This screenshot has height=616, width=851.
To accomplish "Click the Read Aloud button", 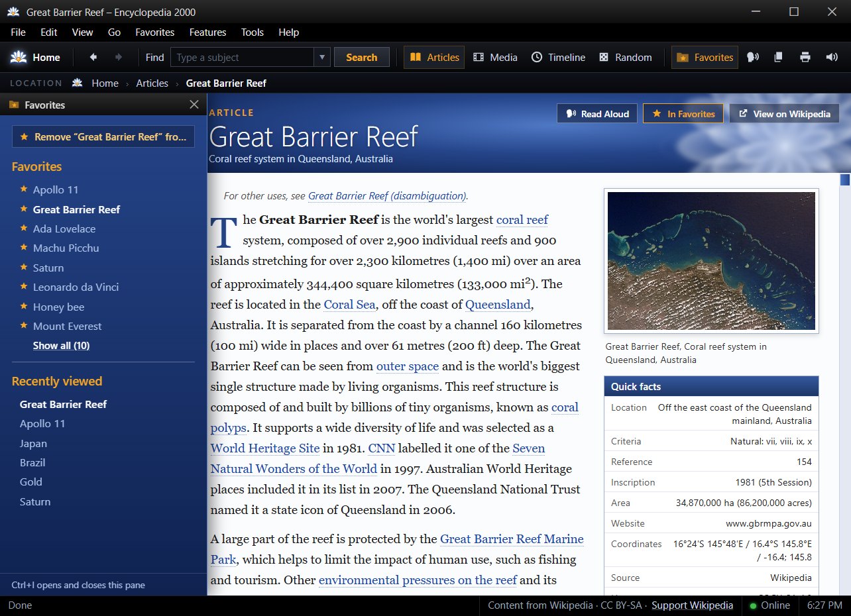I will click(x=597, y=114).
